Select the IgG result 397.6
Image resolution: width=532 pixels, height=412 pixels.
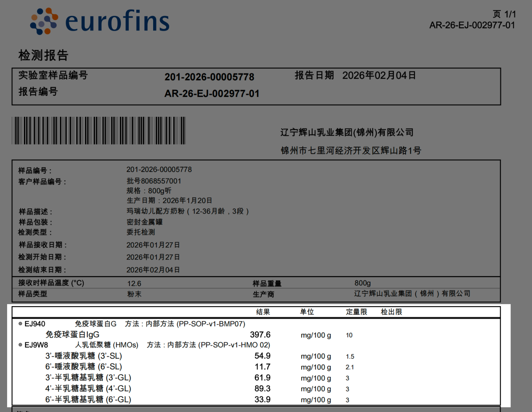pyautogui.click(x=260, y=335)
